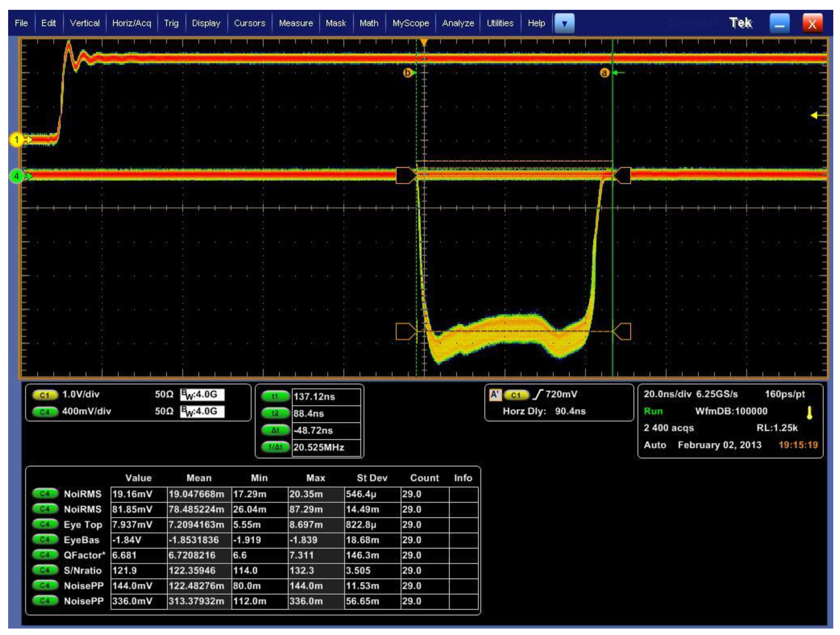Click the orange trigger position marker at top

tap(424, 42)
